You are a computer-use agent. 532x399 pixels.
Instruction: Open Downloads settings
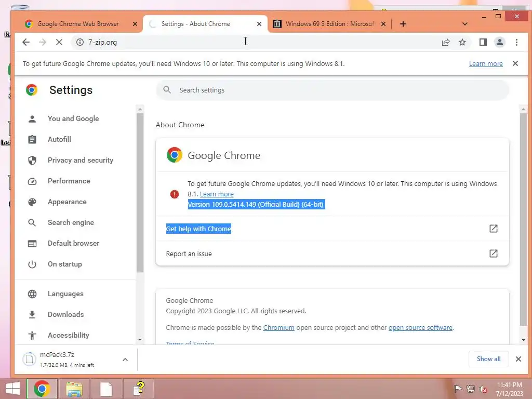pyautogui.click(x=65, y=314)
